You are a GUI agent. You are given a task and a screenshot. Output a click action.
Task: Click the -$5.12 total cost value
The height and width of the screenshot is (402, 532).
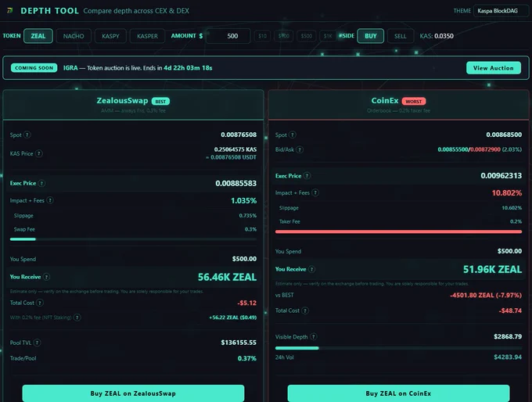click(x=246, y=303)
